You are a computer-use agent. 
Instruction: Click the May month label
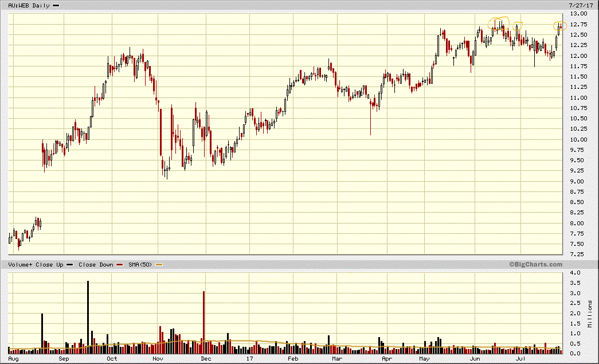(x=424, y=359)
